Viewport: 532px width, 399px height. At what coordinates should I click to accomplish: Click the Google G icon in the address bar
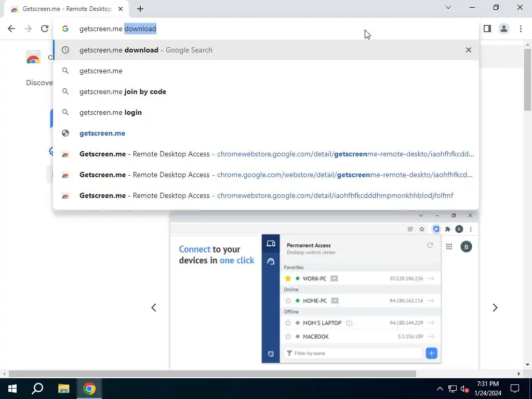(65, 29)
